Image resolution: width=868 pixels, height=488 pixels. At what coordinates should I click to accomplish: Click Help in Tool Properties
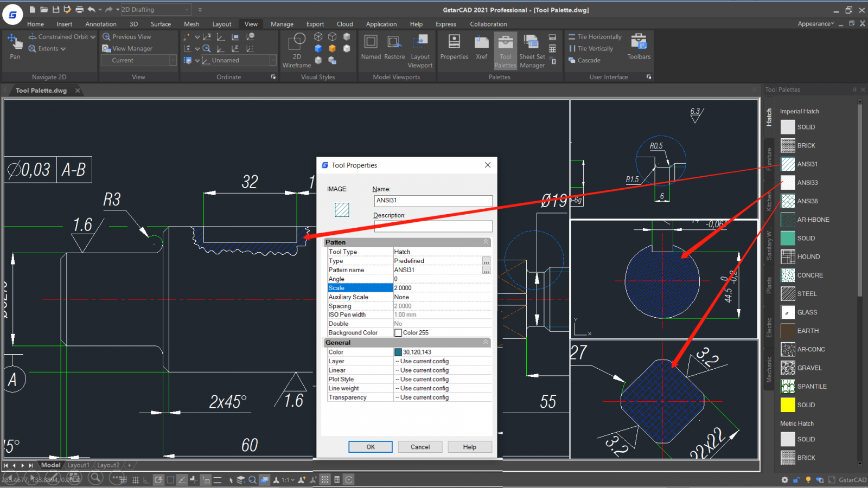470,447
